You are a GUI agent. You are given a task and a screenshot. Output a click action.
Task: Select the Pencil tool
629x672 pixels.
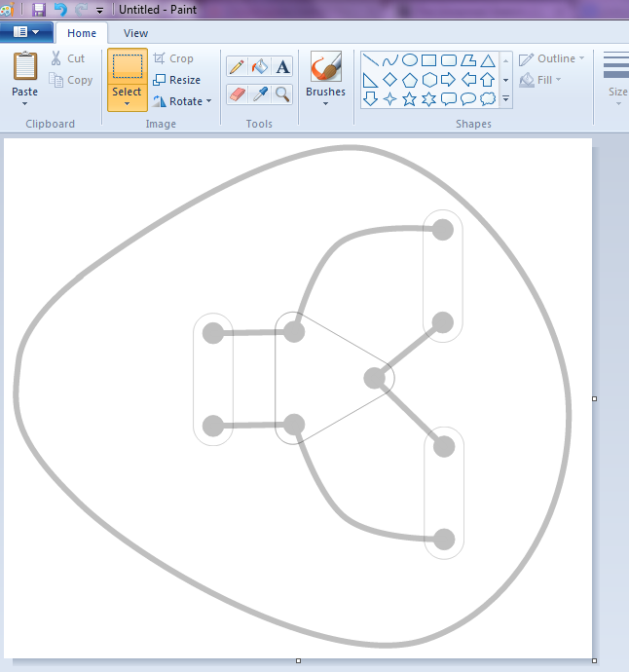tap(237, 67)
